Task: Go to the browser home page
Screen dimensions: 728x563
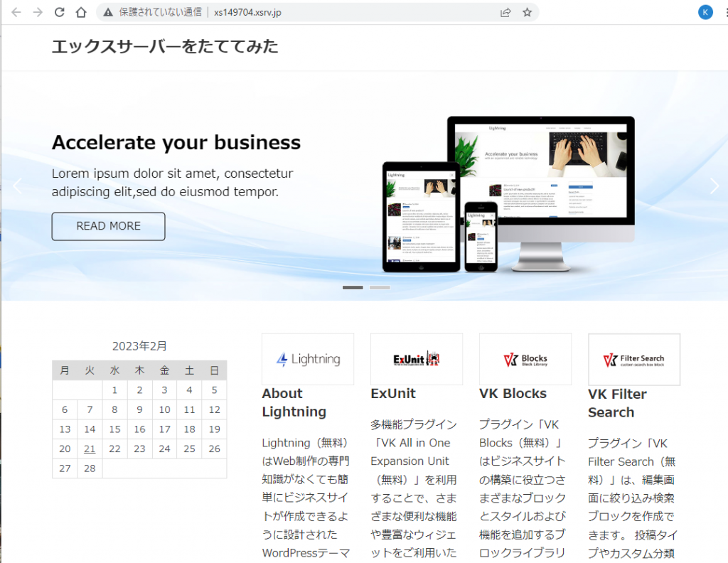Action: 81,12
